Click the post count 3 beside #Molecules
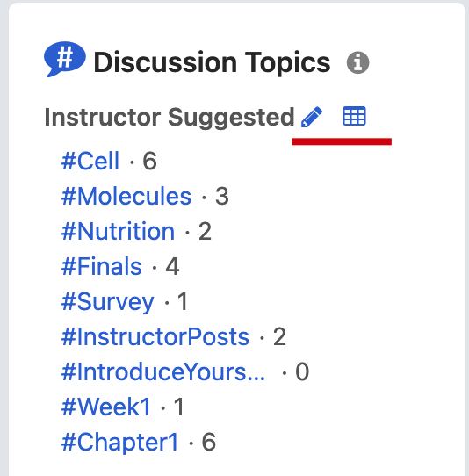This screenshot has height=476, width=469. click(222, 196)
